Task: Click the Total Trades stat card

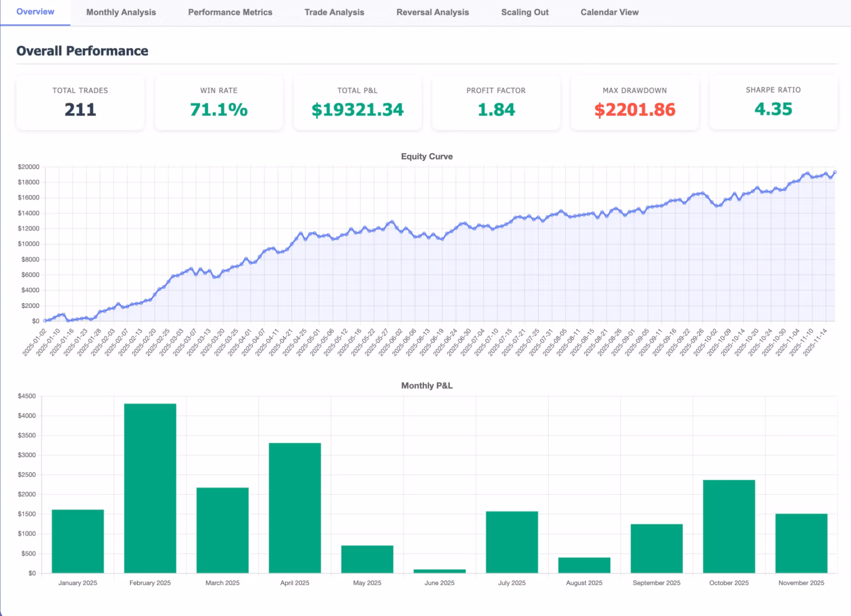Action: [80, 102]
